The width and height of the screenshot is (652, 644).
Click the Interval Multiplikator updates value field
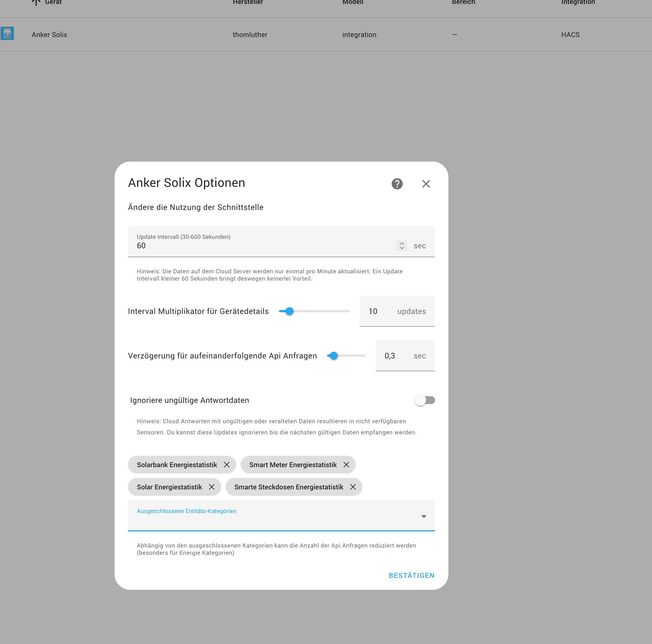pos(397,311)
